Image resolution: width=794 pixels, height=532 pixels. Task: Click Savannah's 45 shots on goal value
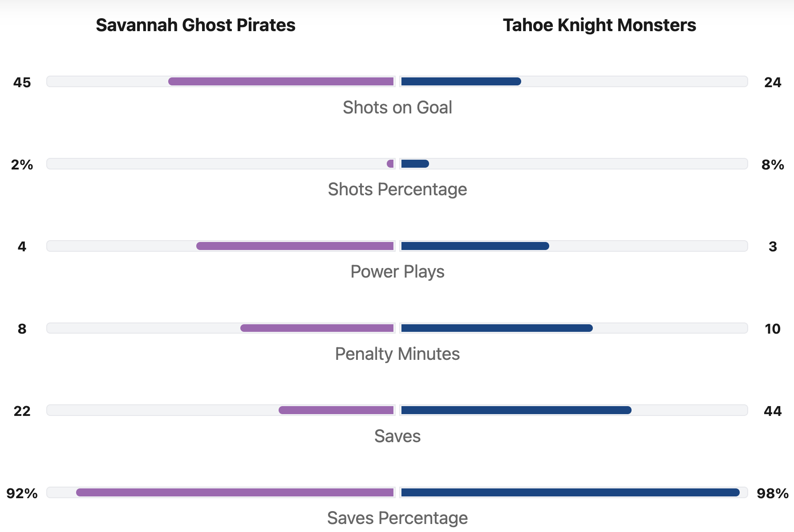point(22,82)
